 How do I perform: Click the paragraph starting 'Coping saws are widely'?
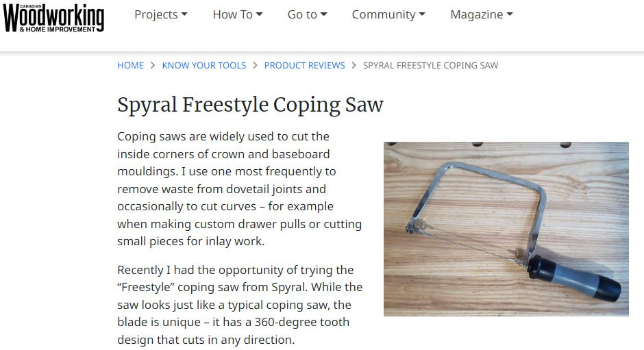(x=239, y=189)
